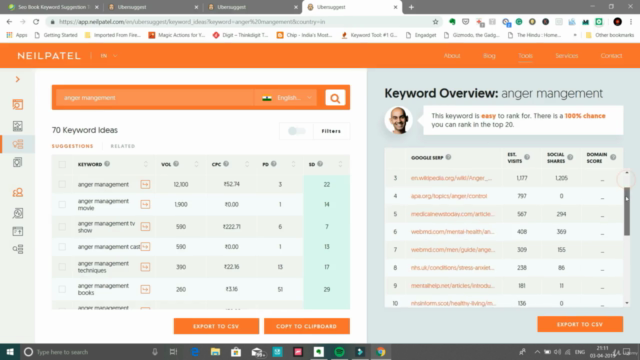The height and width of the screenshot is (360, 640).
Task: Switch to the RELATED tab
Action: coord(123,146)
